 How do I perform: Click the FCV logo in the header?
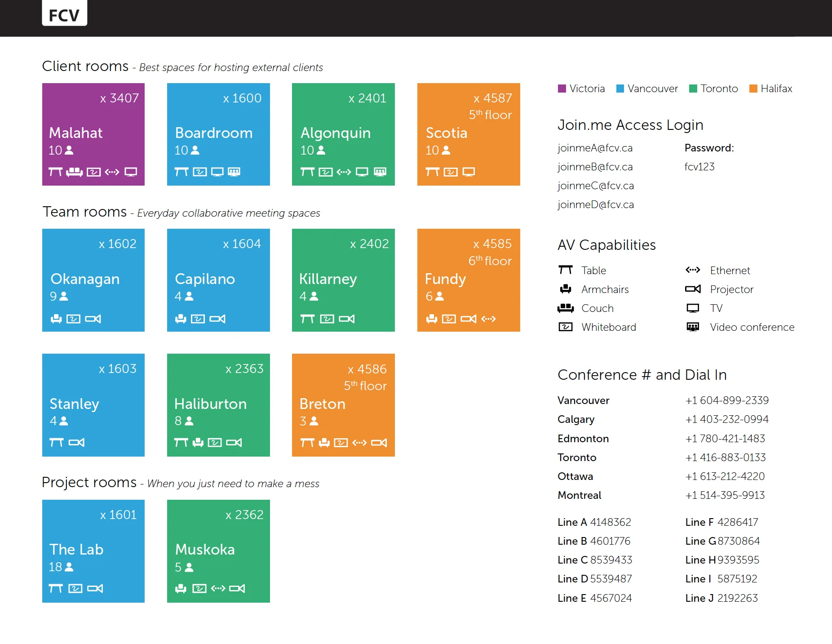(x=64, y=13)
